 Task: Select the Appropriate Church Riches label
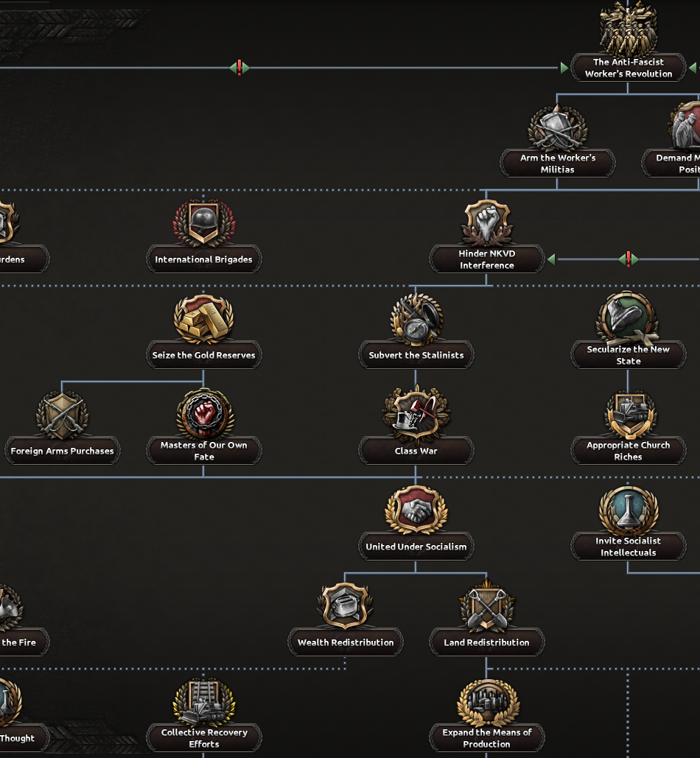pyautogui.click(x=628, y=451)
